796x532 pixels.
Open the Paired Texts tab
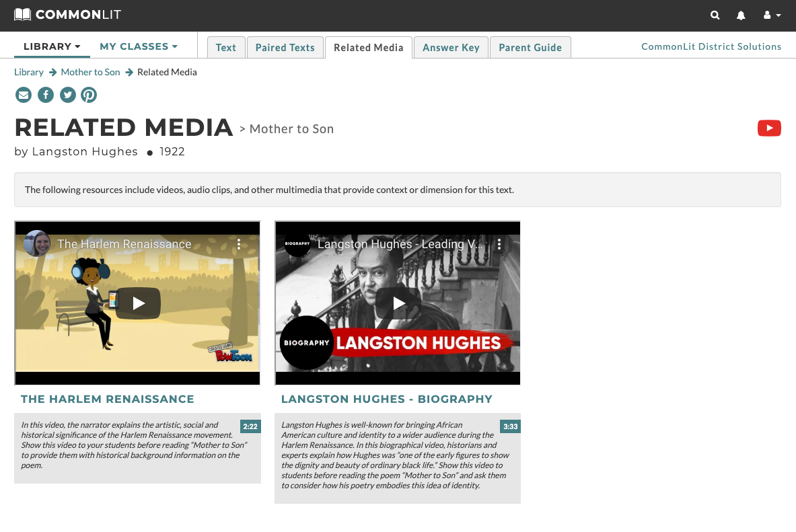[285, 47]
